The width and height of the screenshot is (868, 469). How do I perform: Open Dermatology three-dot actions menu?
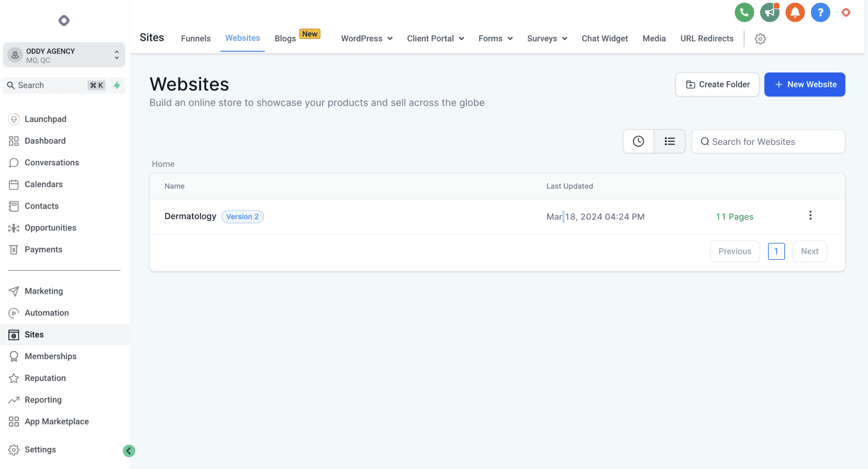810,215
